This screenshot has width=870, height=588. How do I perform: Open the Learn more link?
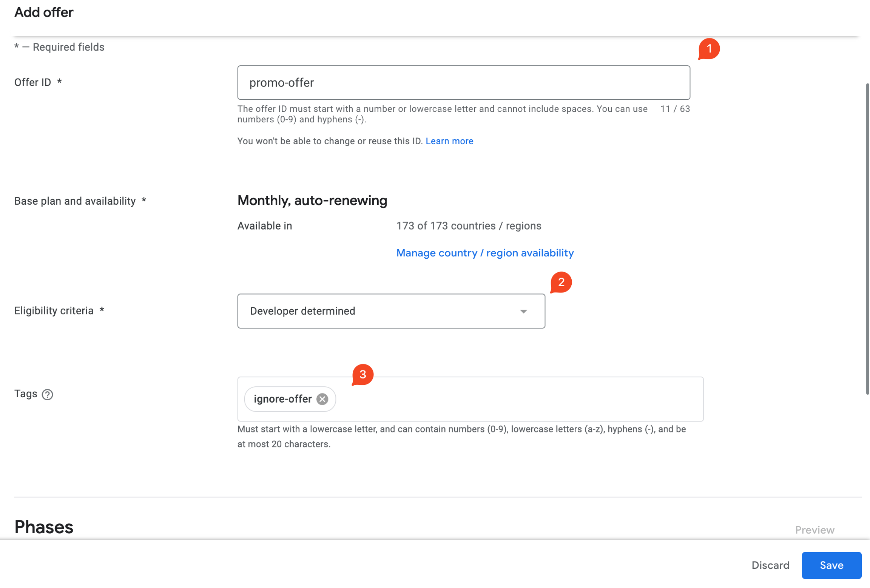(x=449, y=141)
